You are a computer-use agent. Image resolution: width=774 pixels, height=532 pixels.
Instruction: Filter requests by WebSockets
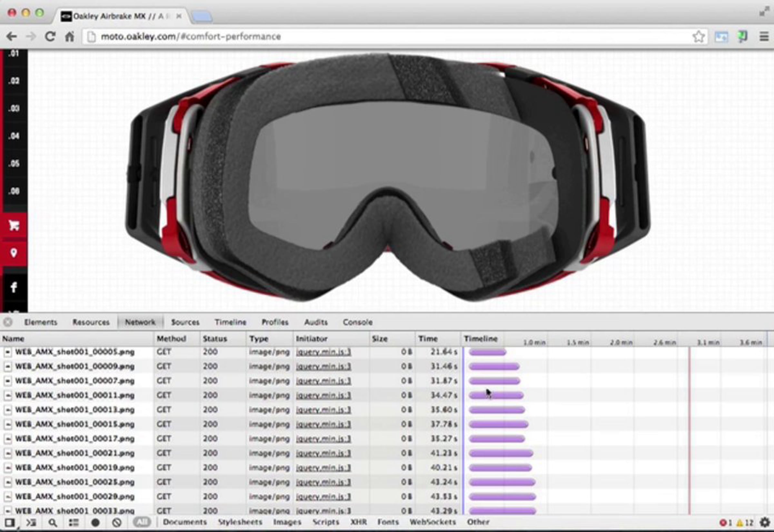tap(433, 522)
